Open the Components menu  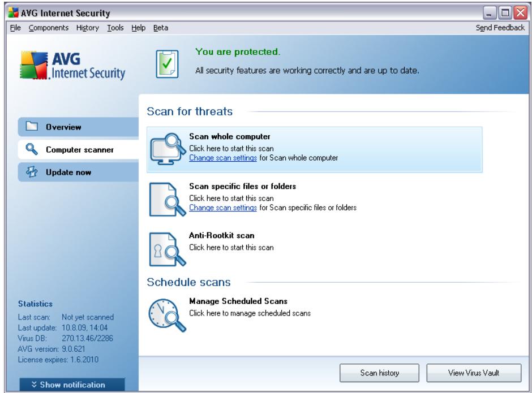coord(49,28)
